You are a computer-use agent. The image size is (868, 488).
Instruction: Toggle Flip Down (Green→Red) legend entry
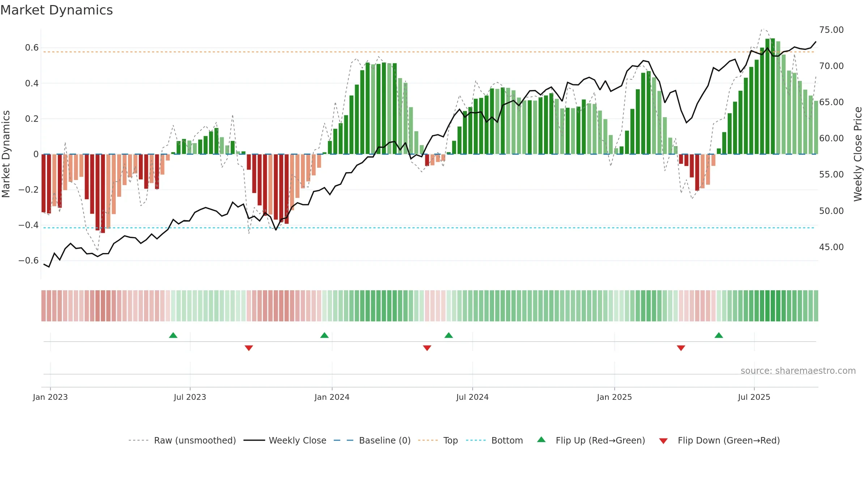(719, 440)
